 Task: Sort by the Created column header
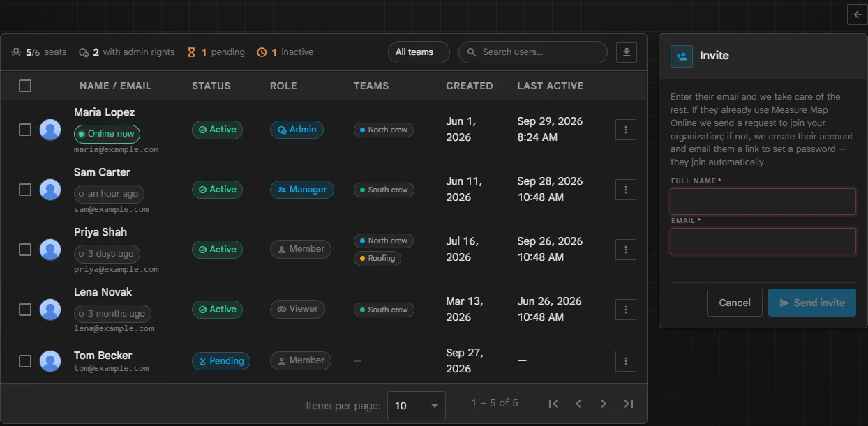tap(470, 86)
